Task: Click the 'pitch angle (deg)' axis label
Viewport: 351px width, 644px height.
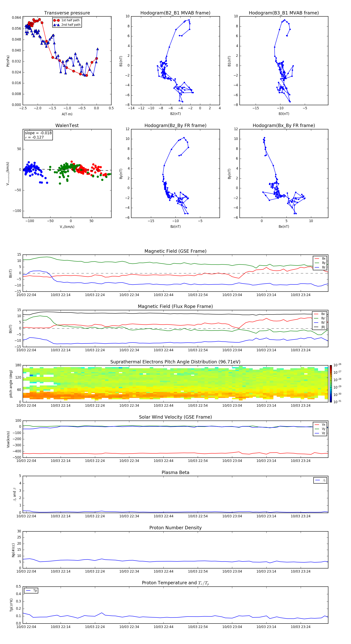Action: 11,384
